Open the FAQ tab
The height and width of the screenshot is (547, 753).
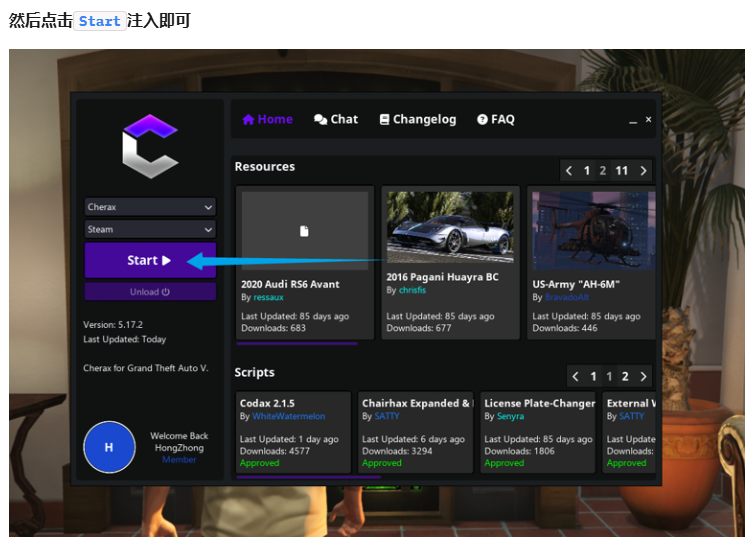pyautogui.click(x=496, y=119)
